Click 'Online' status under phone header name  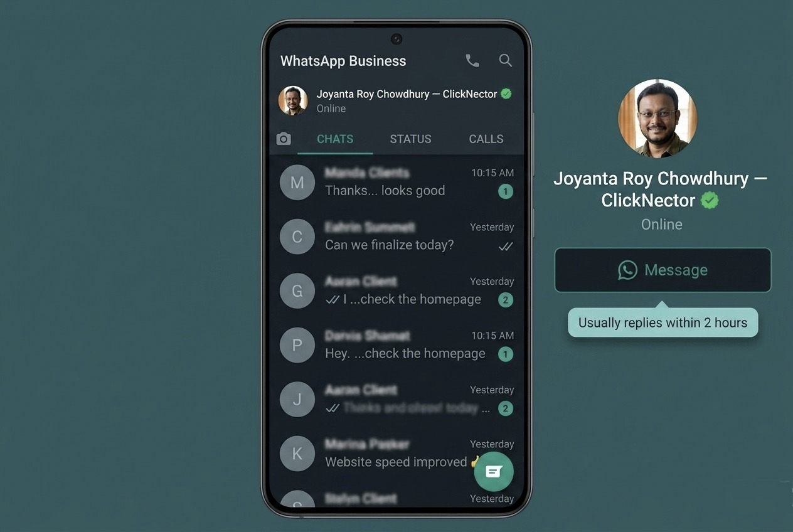331,109
